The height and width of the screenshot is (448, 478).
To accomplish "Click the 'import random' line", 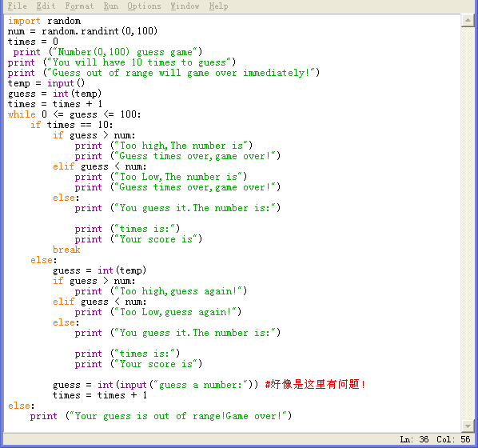I will (x=44, y=21).
